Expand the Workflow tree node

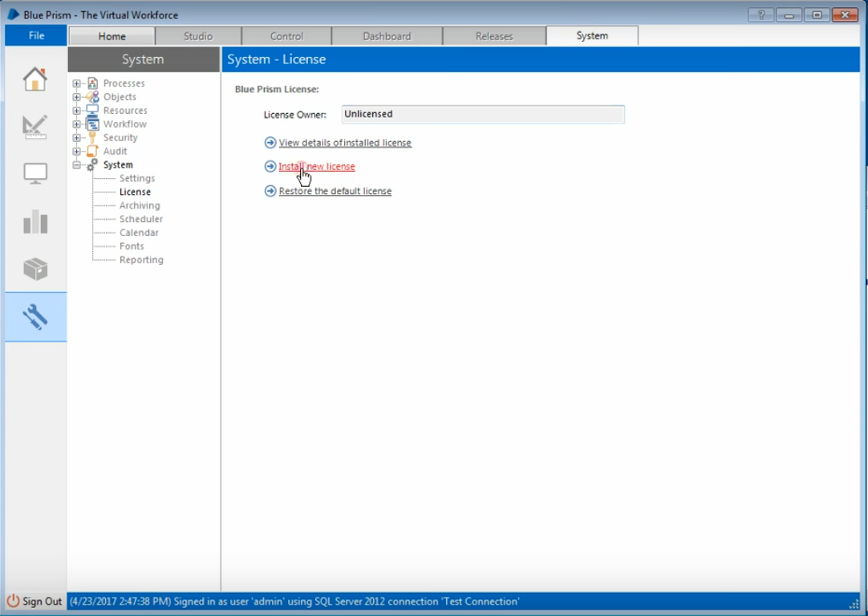click(x=76, y=124)
